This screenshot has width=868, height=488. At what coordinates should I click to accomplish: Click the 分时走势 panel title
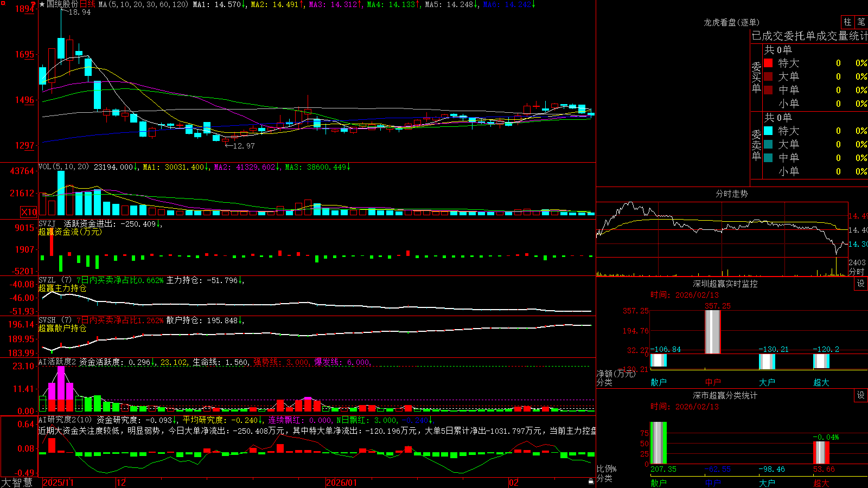[x=731, y=194]
